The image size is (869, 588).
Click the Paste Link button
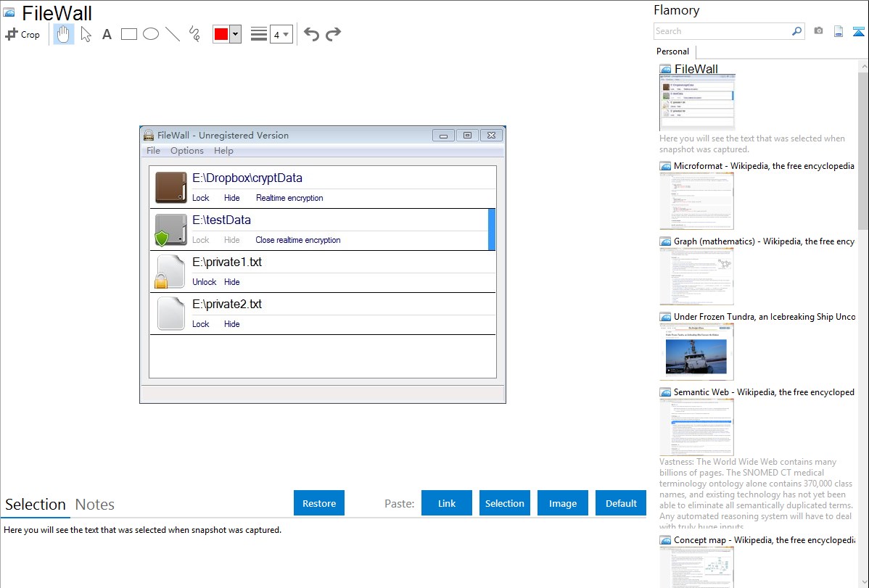coord(447,503)
